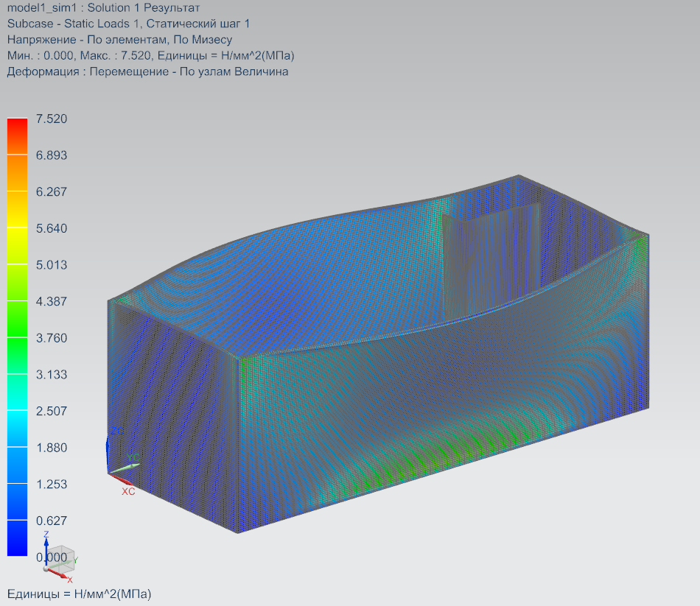
Task: Click the bottom units label 'Единицы = Н/мм^2(МПа)'
Action: pyautogui.click(x=79, y=593)
